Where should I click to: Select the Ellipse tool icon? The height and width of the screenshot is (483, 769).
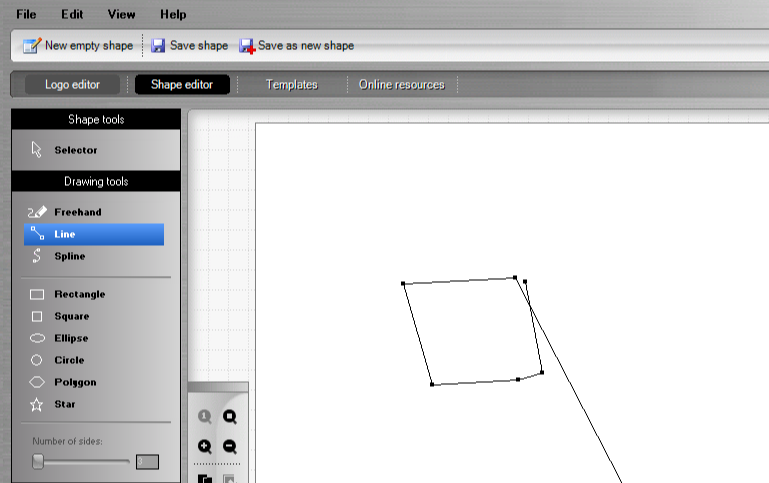[x=37, y=338]
